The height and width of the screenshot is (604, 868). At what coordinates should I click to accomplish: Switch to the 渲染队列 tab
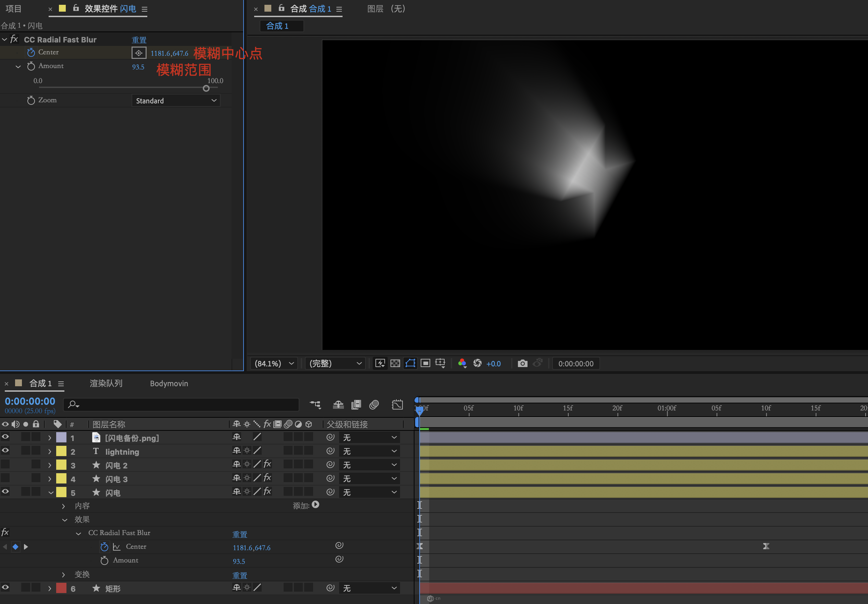tap(106, 383)
